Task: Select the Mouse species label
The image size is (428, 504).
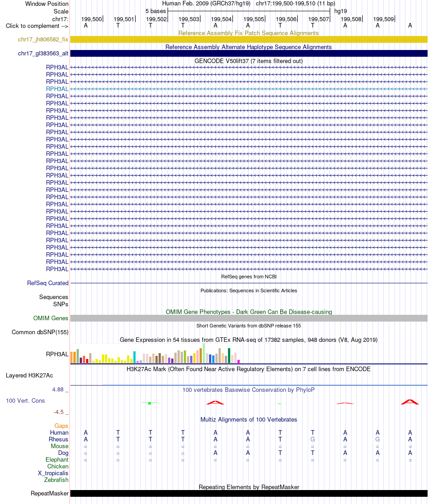Action: point(59,446)
